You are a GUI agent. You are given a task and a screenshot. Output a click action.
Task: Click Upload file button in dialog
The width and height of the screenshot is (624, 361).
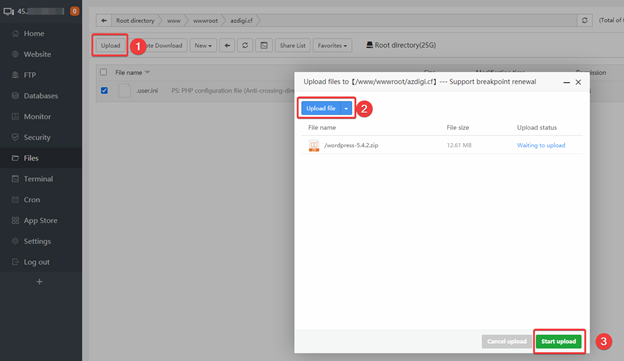coord(321,108)
